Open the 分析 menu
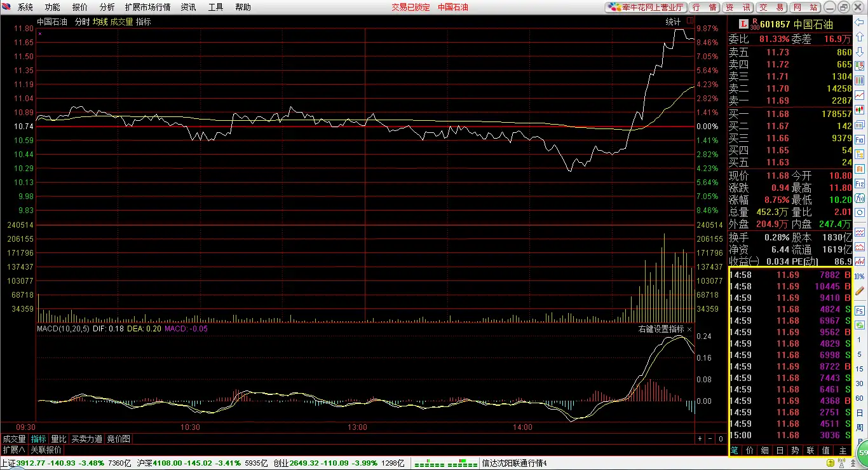 click(107, 7)
